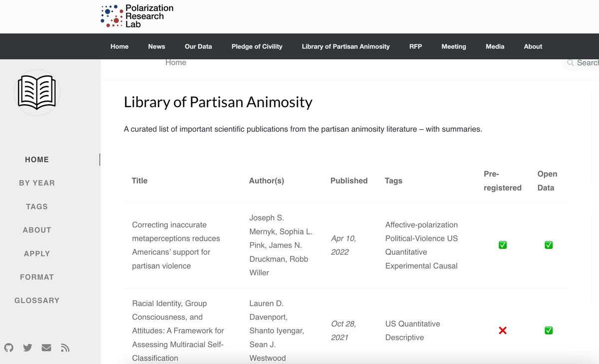Focus the Search input field
This screenshot has width=599, height=364.
[x=582, y=63]
